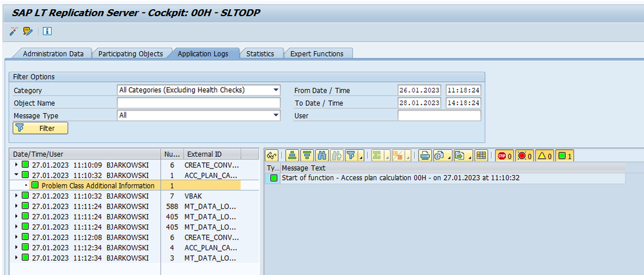Sort messages in descending order
This screenshot has height=275, width=644.
click(307, 156)
